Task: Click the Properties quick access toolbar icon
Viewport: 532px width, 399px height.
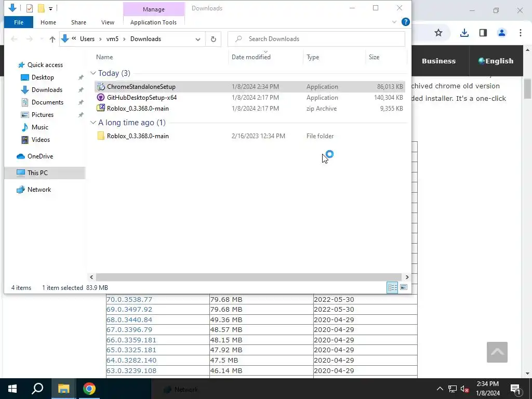Action: (30, 8)
